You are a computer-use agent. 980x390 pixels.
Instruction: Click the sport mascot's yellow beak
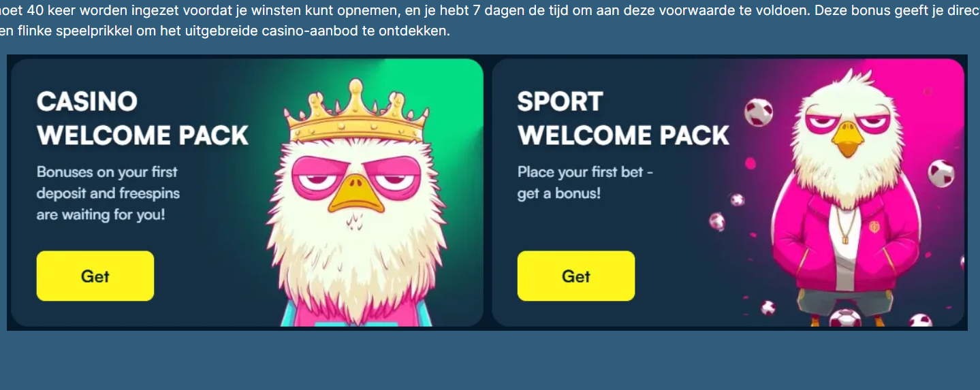click(x=849, y=140)
